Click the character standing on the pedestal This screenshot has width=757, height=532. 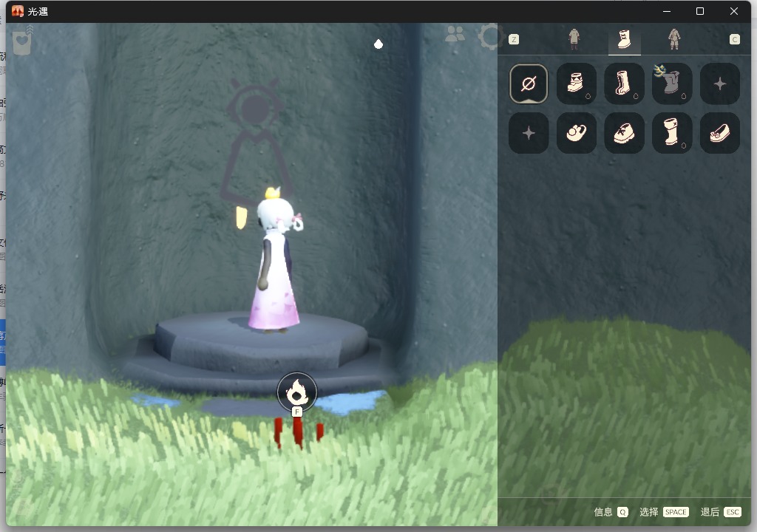point(275,261)
